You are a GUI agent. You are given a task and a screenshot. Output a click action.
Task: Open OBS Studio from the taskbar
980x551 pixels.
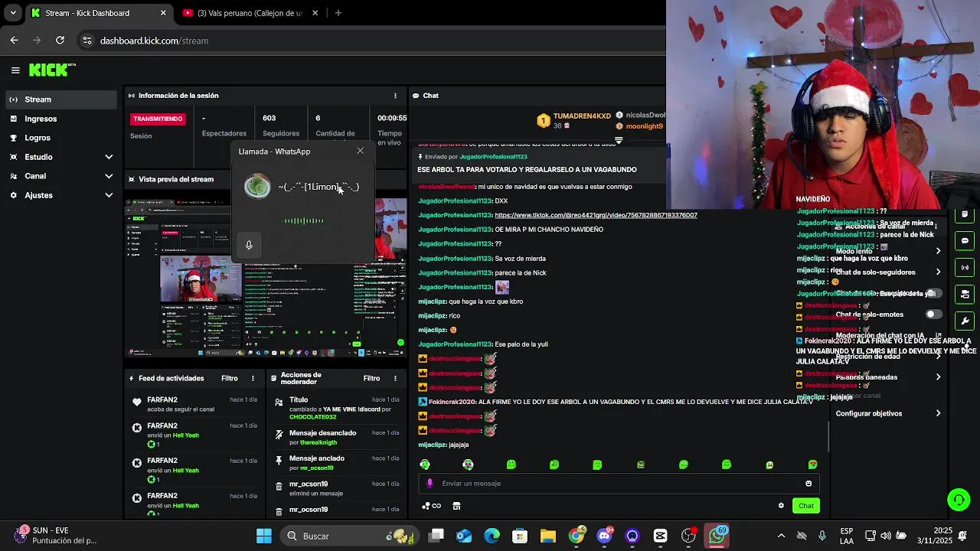pos(689,536)
